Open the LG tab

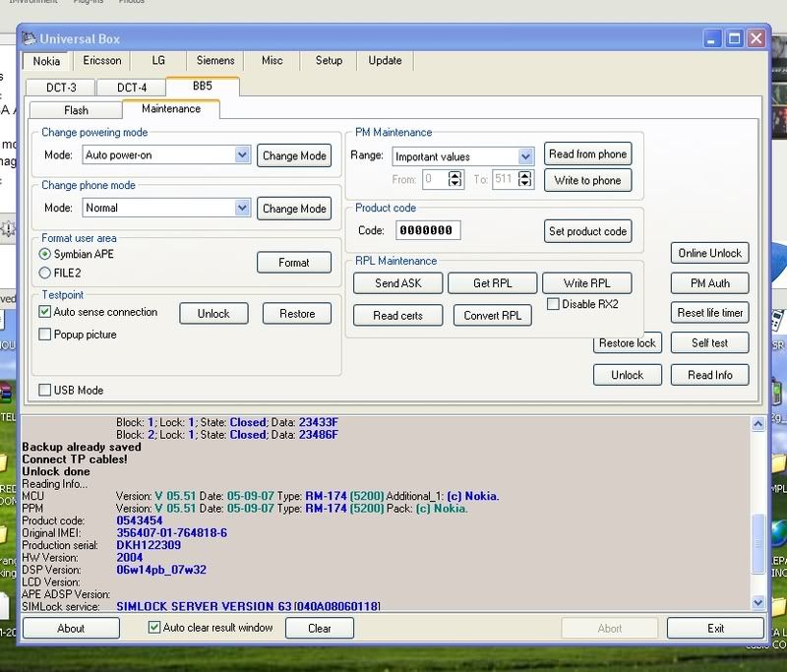pos(158,61)
